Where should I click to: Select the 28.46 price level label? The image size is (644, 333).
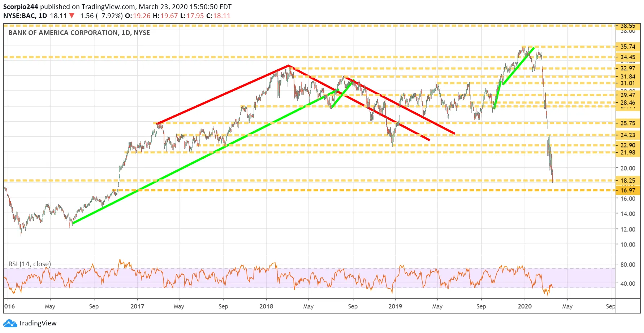click(628, 102)
